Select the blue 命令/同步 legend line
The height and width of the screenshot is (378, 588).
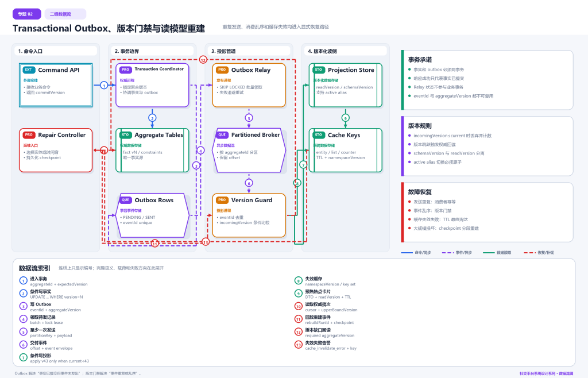point(407,253)
